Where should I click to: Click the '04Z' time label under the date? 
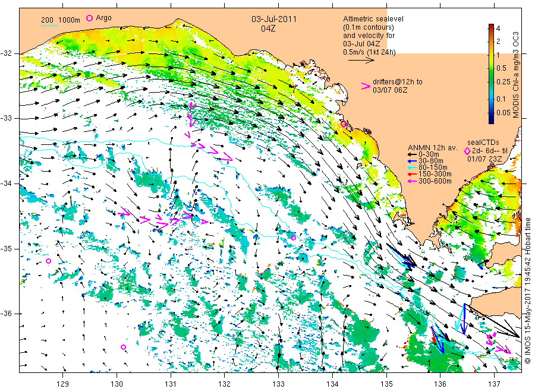tap(268, 29)
